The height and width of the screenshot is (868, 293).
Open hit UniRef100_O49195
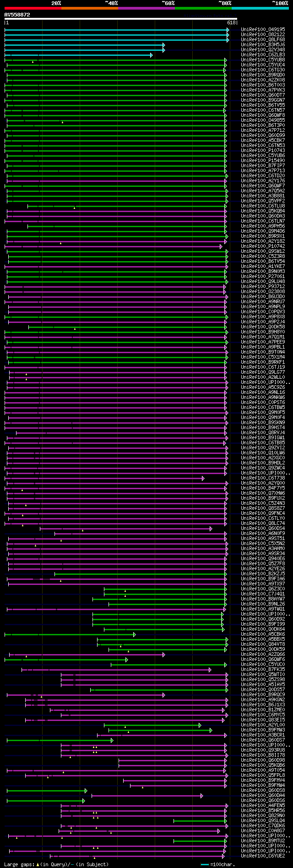263,29
